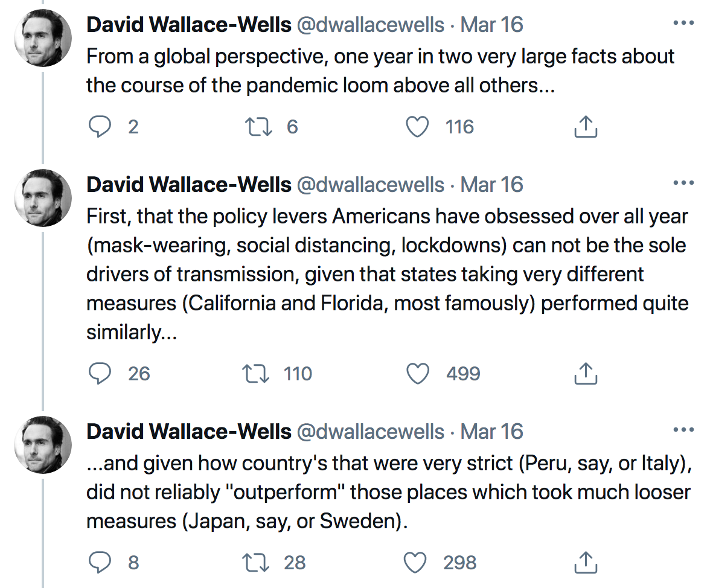This screenshot has width=710, height=588.
Task: Like the tweet with 499 likes
Action: [417, 374]
